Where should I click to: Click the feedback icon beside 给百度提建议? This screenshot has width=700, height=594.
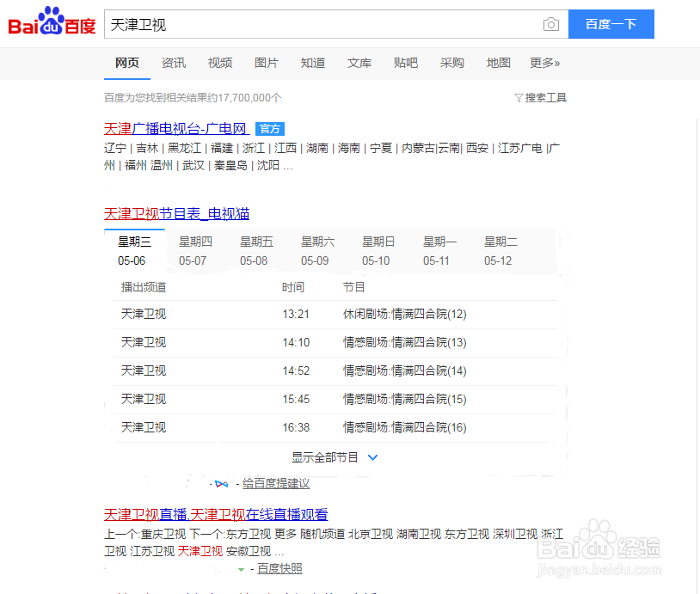221,484
